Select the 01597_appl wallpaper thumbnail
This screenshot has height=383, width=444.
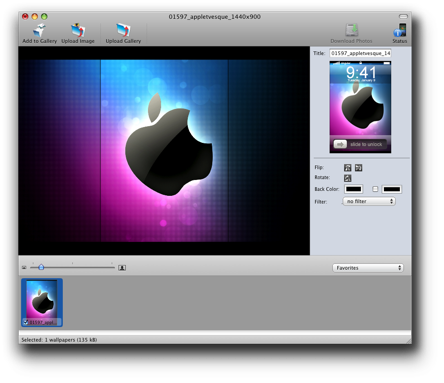[x=42, y=303]
